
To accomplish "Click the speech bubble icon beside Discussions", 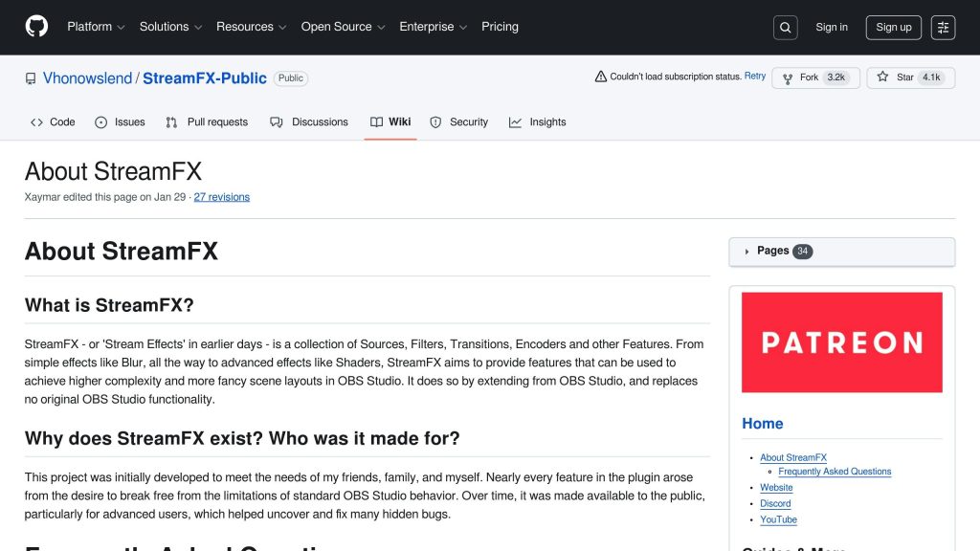I will [x=276, y=121].
